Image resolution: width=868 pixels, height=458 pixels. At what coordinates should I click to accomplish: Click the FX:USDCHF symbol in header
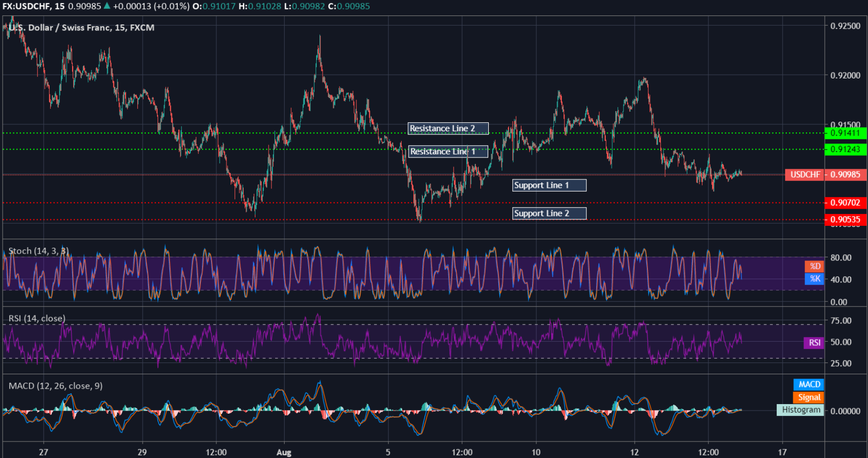click(27, 6)
